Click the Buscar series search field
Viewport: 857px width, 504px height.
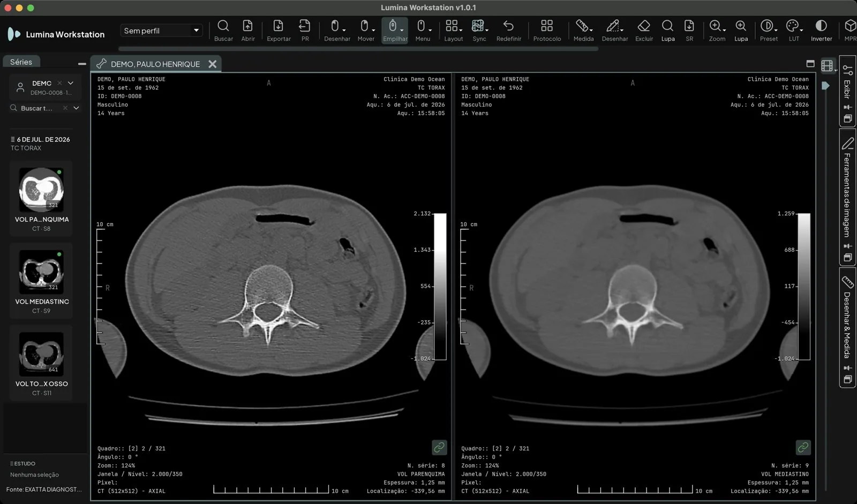(x=36, y=108)
